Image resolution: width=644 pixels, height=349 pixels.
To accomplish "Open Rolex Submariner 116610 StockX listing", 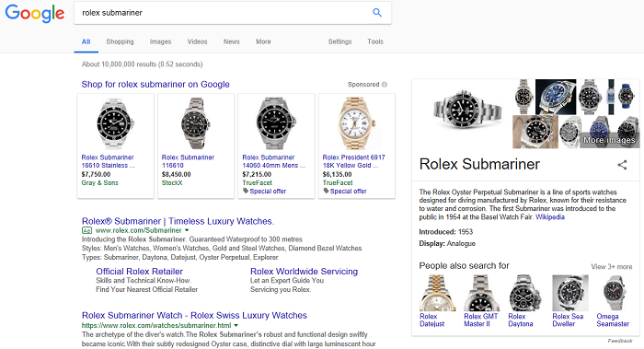I will click(x=188, y=161).
